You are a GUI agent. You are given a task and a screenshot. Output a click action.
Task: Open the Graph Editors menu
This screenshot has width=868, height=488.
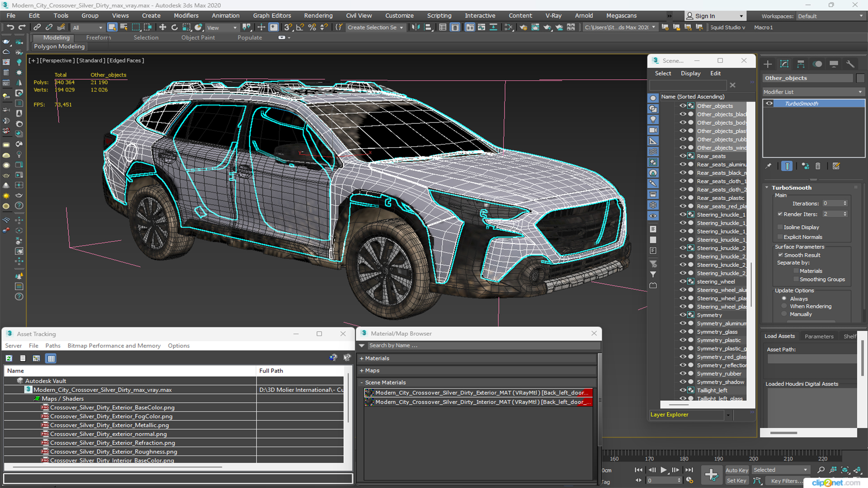[x=271, y=15]
